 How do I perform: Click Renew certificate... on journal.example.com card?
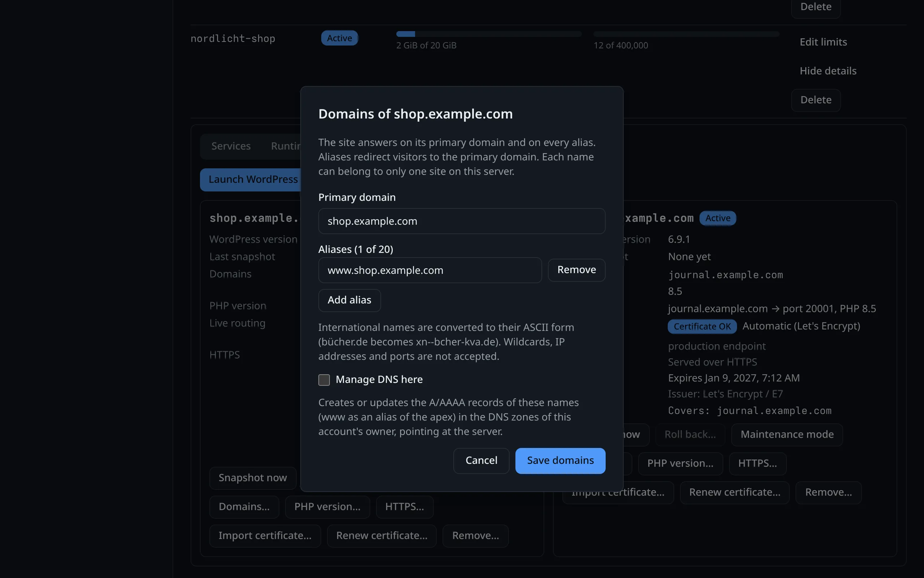point(735,492)
